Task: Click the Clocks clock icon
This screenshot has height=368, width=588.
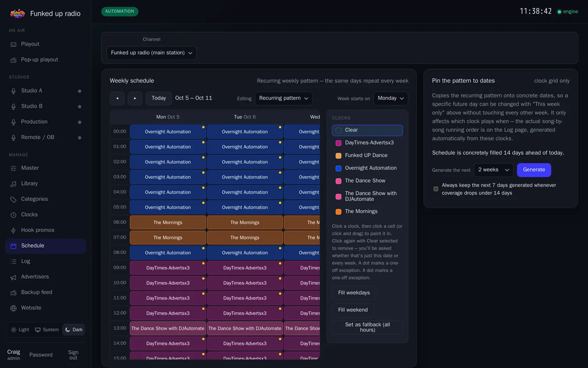Action: point(14,215)
